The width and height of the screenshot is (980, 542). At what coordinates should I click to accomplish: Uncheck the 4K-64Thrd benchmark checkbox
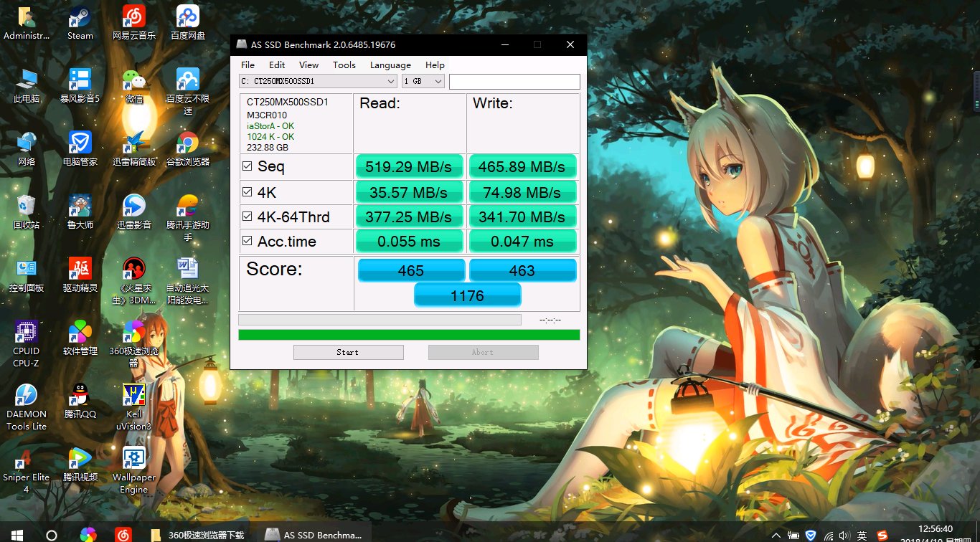pyautogui.click(x=248, y=216)
